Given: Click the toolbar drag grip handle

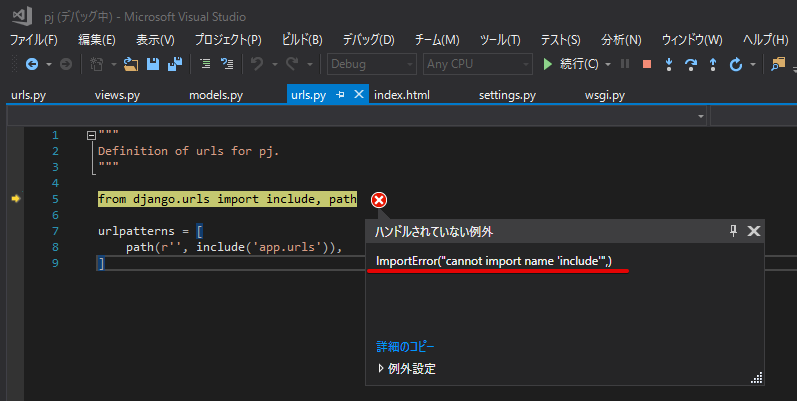Looking at the screenshot, I should 14,64.
